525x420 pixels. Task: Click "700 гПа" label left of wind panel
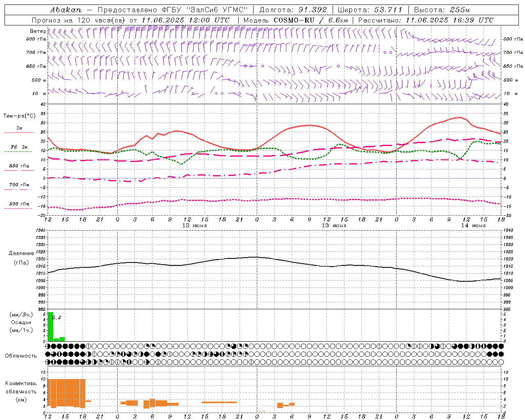(x=36, y=52)
